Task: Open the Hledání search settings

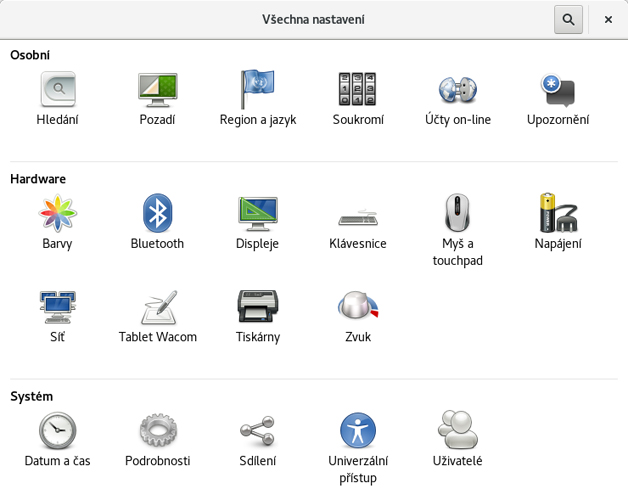Action: click(x=57, y=99)
